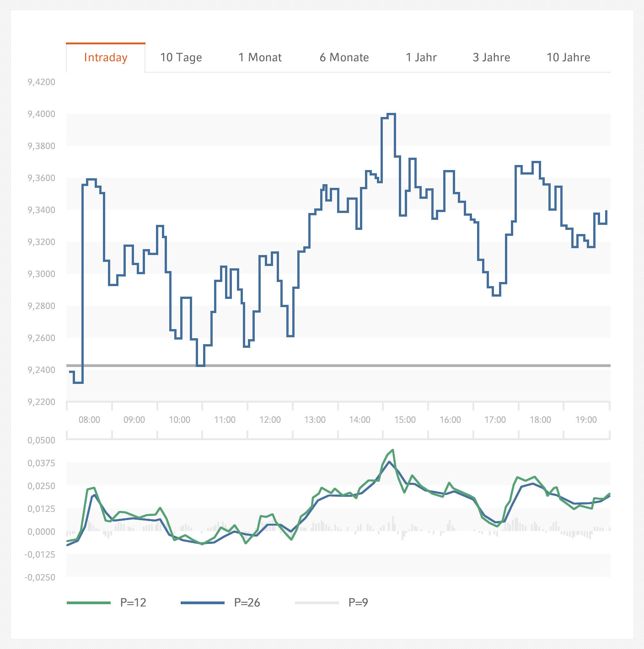Click the 9,3200 price axis label
This screenshot has height=649, width=644.
41,242
